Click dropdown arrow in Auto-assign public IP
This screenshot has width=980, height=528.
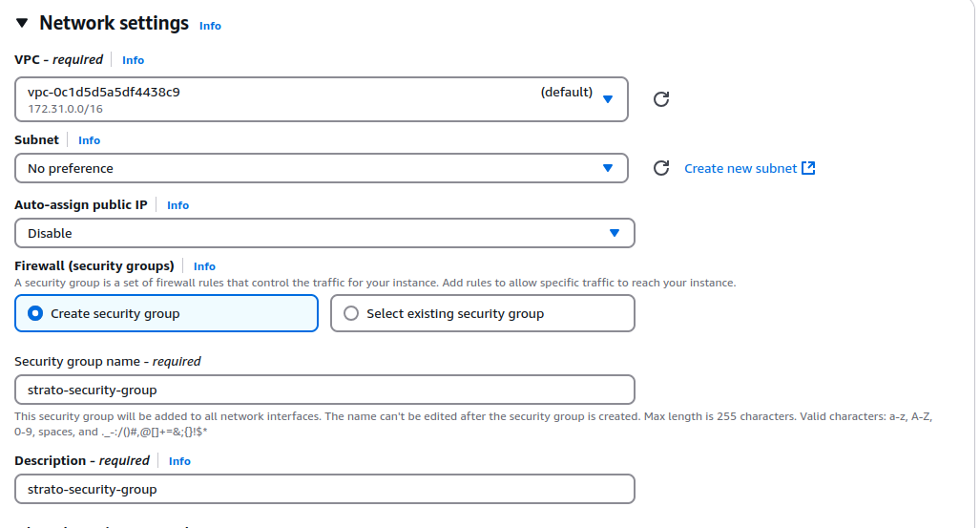615,233
